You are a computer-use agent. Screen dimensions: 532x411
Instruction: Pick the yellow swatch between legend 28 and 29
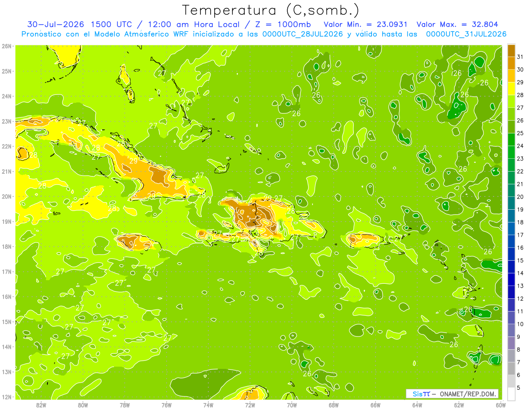click(511, 89)
